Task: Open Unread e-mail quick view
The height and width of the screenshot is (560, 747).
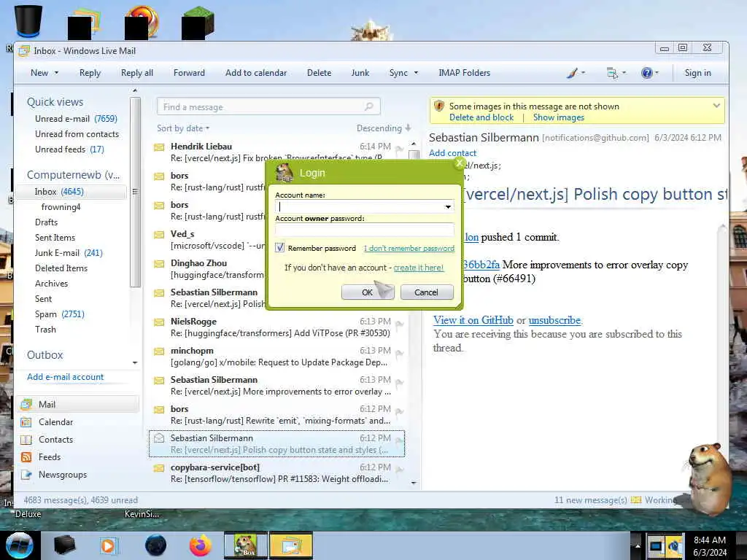Action: (x=76, y=119)
